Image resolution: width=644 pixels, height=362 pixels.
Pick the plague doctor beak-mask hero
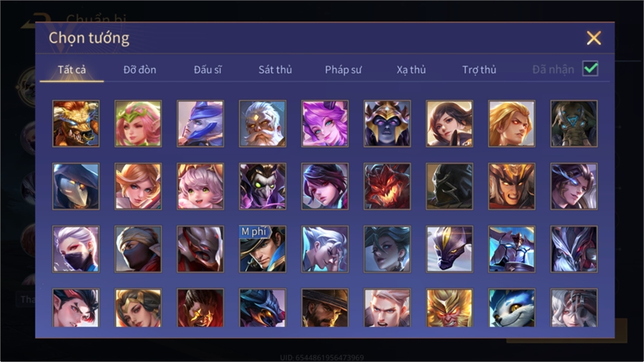pyautogui.click(x=76, y=186)
